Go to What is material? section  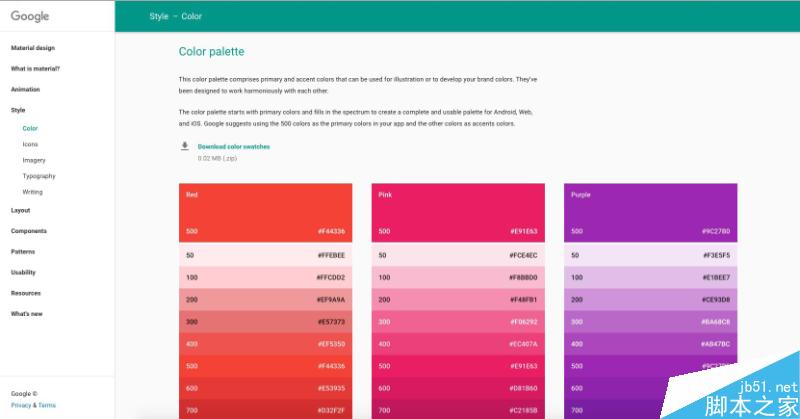coord(35,69)
